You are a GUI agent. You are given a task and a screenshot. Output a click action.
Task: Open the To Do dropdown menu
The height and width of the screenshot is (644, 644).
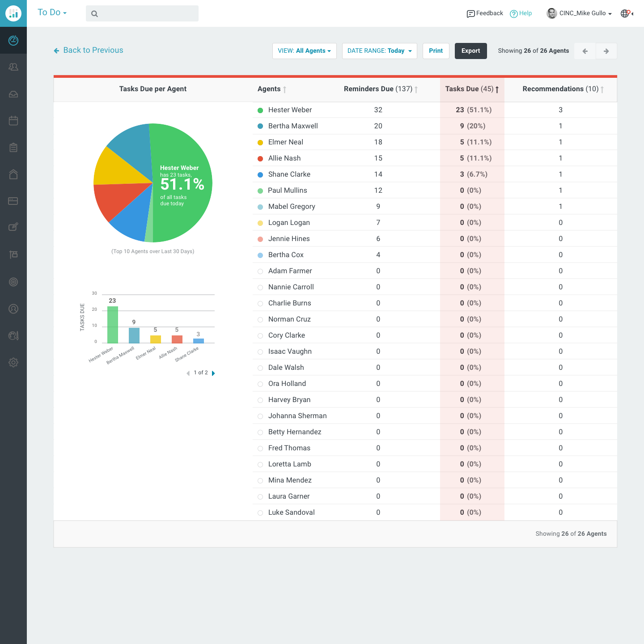pos(52,13)
